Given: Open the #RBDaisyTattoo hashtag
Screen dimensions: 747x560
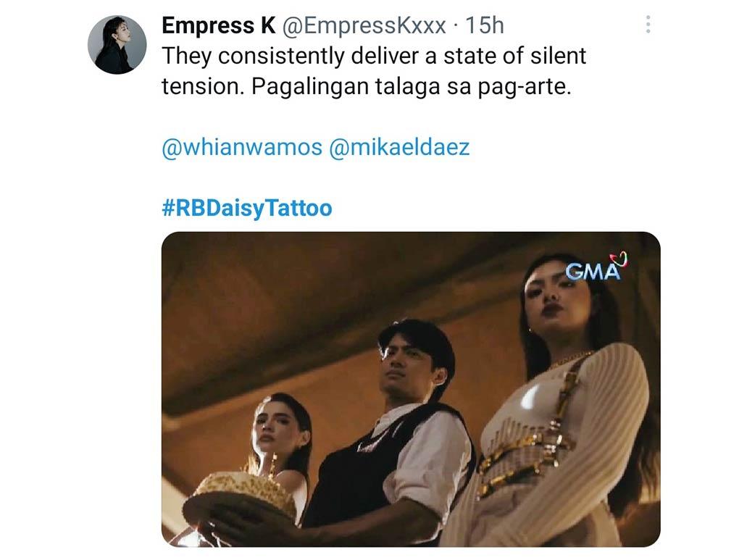Looking at the screenshot, I should click(x=247, y=208).
